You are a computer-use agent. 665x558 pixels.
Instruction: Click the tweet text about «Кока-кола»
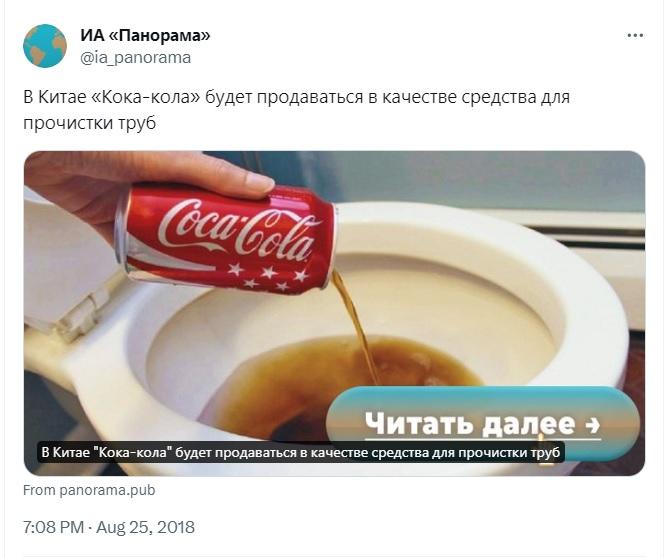tap(296, 110)
